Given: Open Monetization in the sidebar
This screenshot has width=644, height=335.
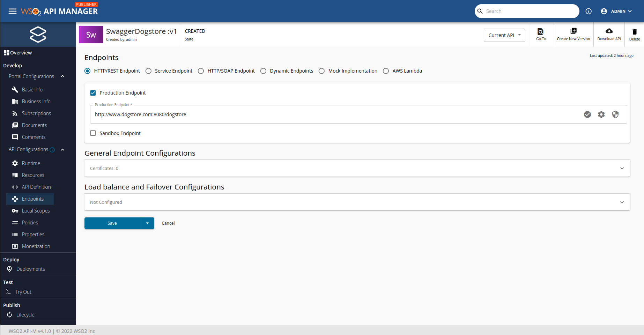Looking at the screenshot, I should tap(36, 246).
